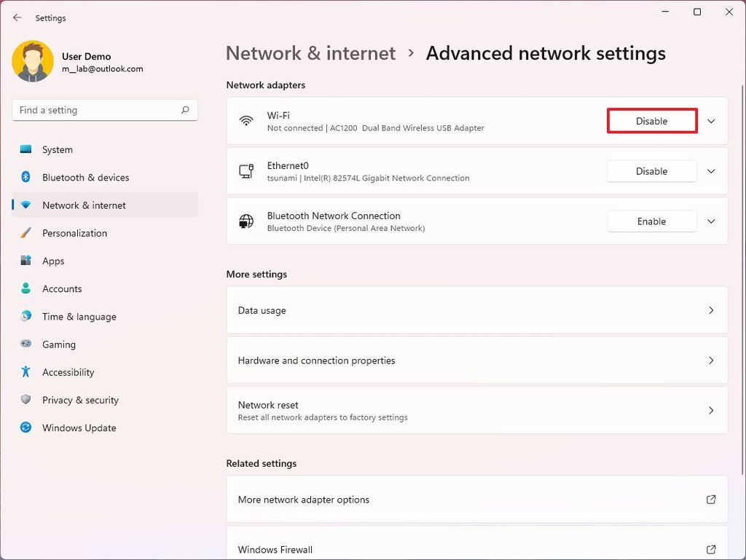Open More network adapter options
746x560 pixels.
pos(477,500)
